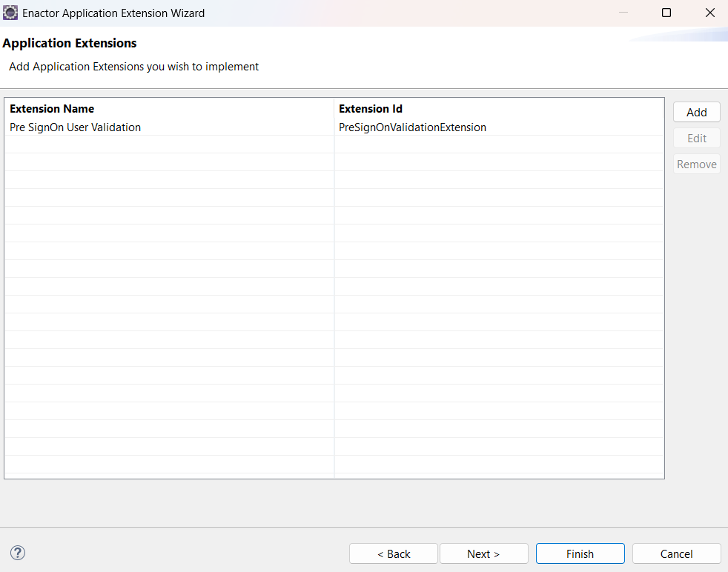Proceed with the Next button

(483, 553)
